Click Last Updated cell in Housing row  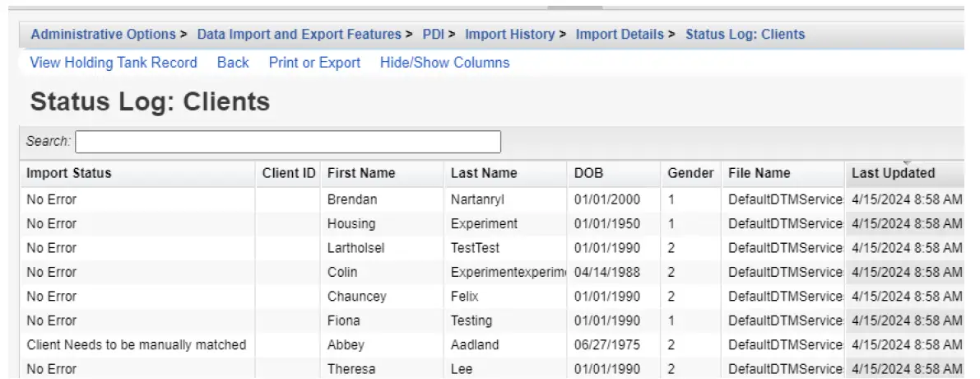905,224
